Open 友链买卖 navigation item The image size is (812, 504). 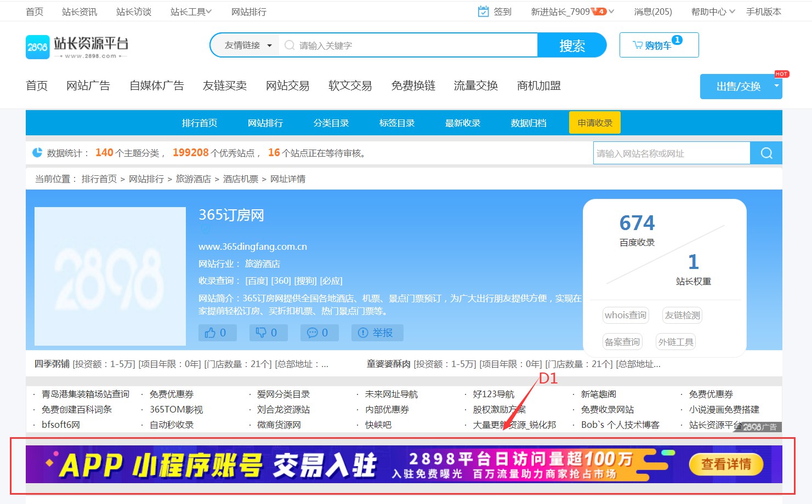[225, 85]
